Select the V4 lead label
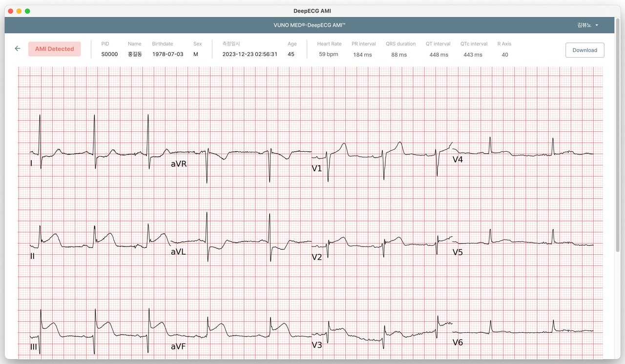This screenshot has width=625, height=364. (x=458, y=159)
